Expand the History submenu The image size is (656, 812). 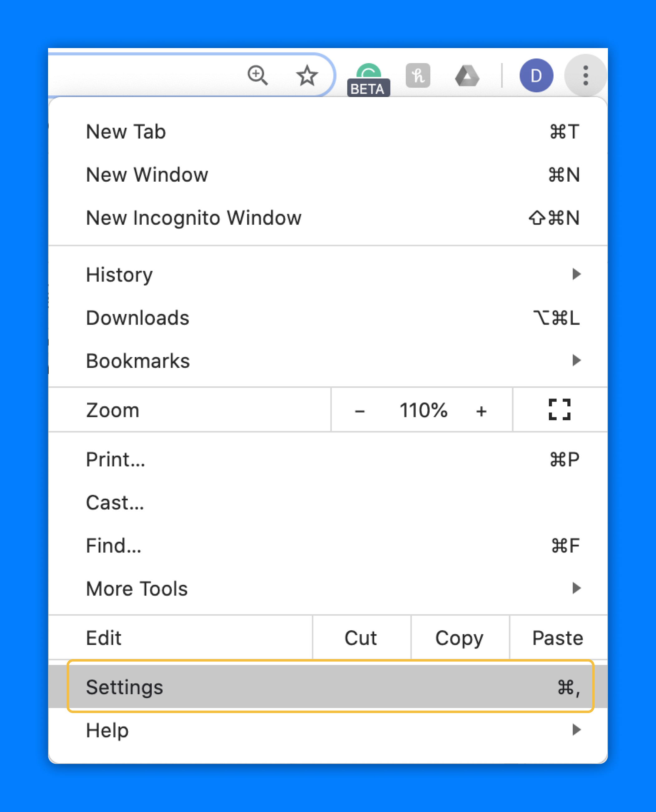(120, 274)
